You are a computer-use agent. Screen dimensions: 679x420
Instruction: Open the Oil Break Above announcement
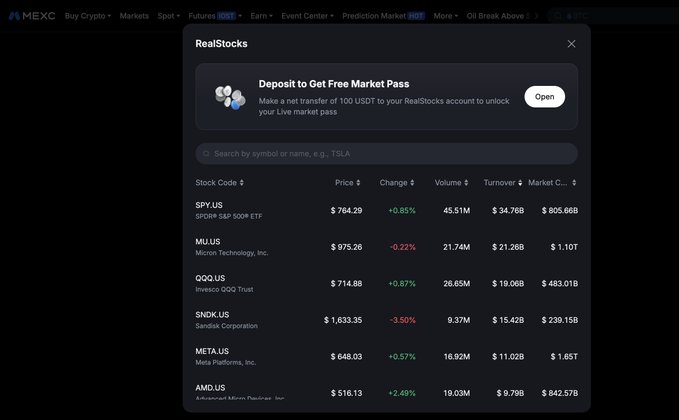tap(498, 16)
